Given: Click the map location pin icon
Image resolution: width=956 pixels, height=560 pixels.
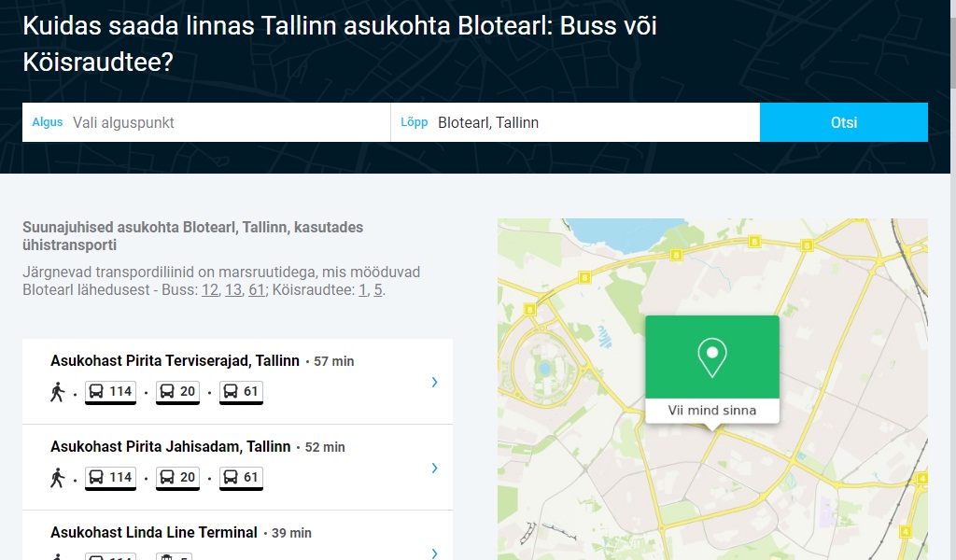Looking at the screenshot, I should (711, 357).
